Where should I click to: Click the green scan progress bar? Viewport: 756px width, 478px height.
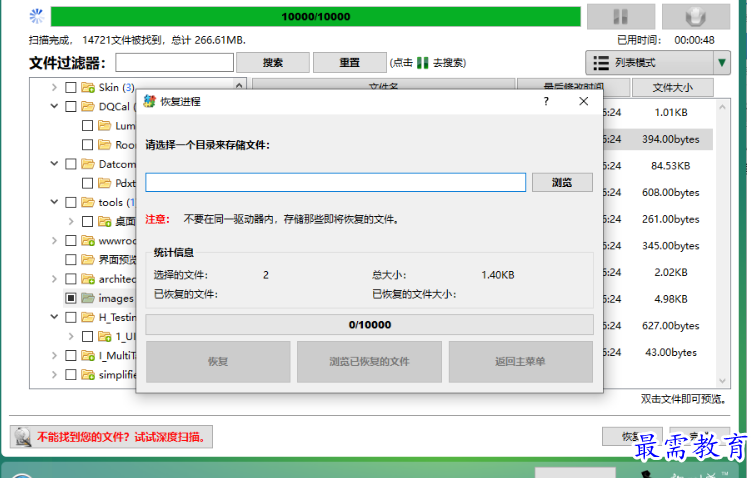pos(316,16)
